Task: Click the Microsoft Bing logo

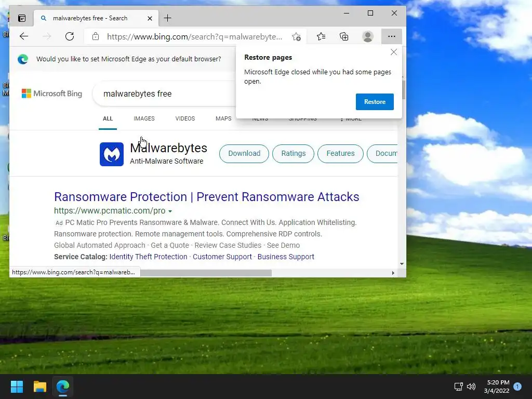Action: coord(52,94)
